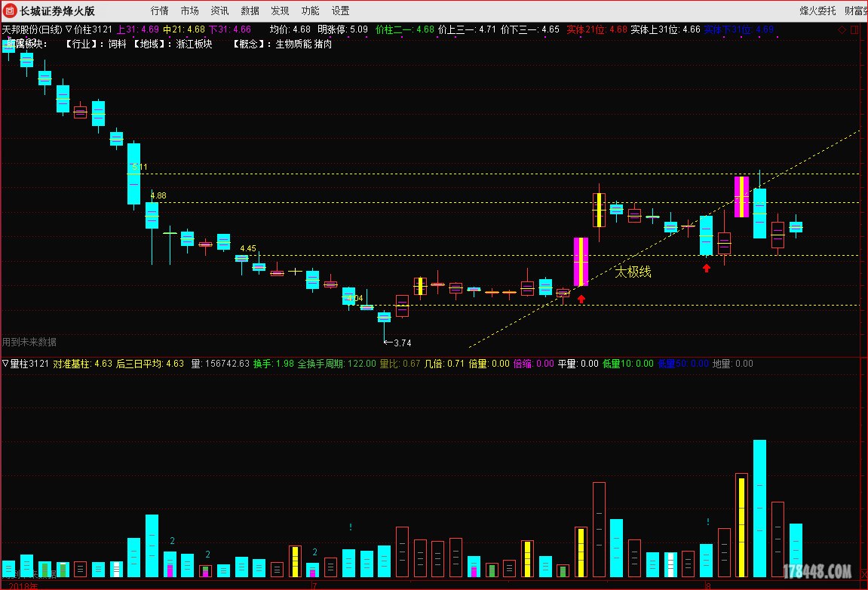Click the 天邦股份(日线) stock title

[x=32, y=29]
